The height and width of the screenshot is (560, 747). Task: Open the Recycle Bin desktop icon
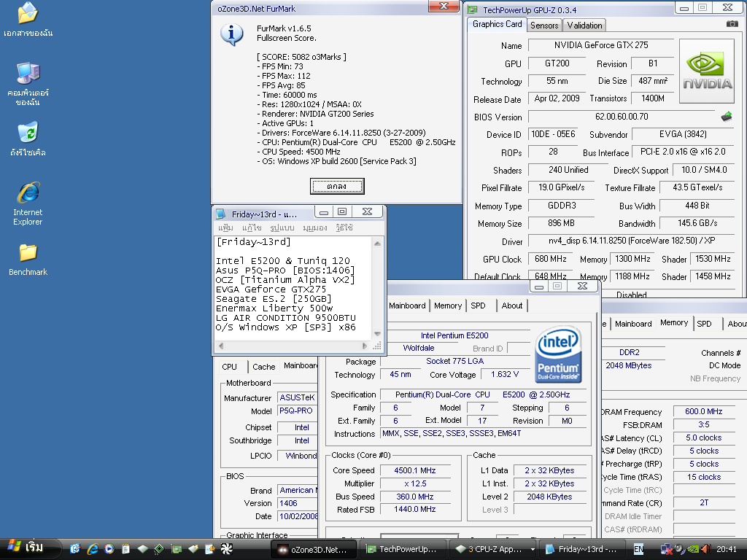(28, 139)
